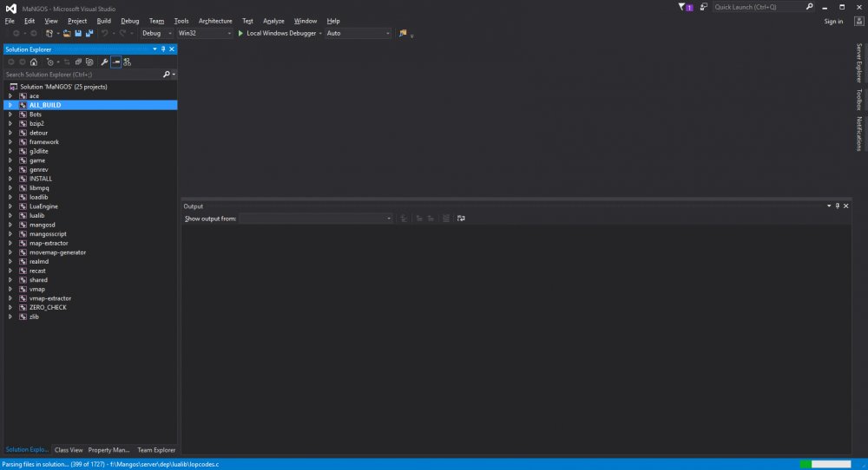
Task: Pin the Output panel
Action: [838, 206]
